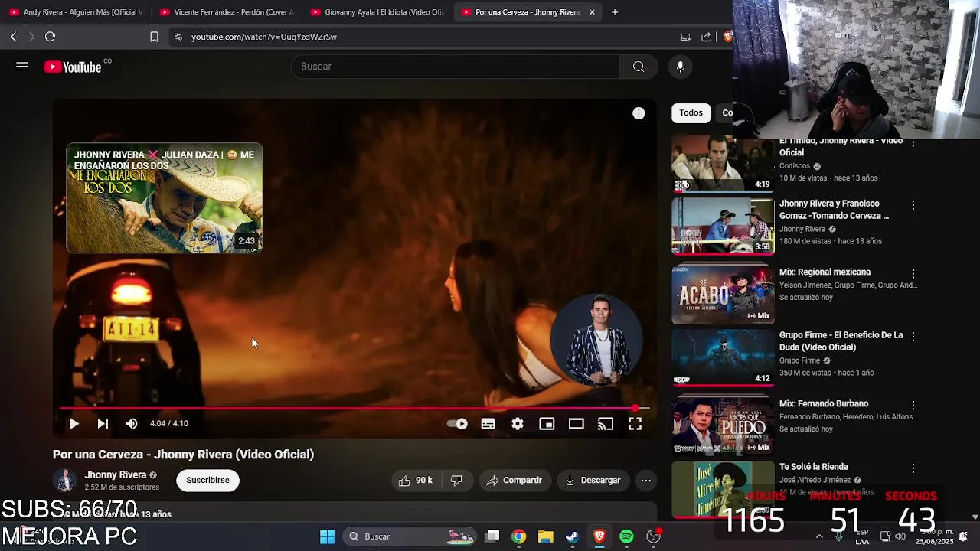
Task: Open the Me Engañaron Los Dos suggested card
Action: (164, 197)
